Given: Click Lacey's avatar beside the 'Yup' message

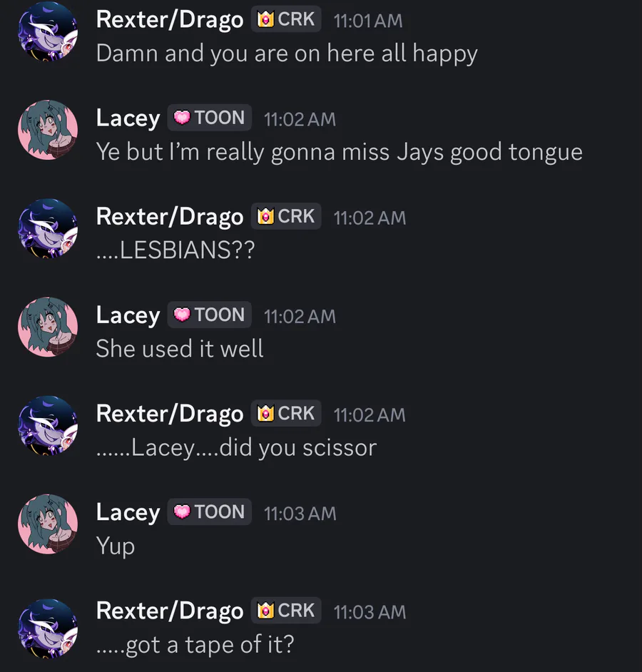Looking at the screenshot, I should [x=48, y=524].
